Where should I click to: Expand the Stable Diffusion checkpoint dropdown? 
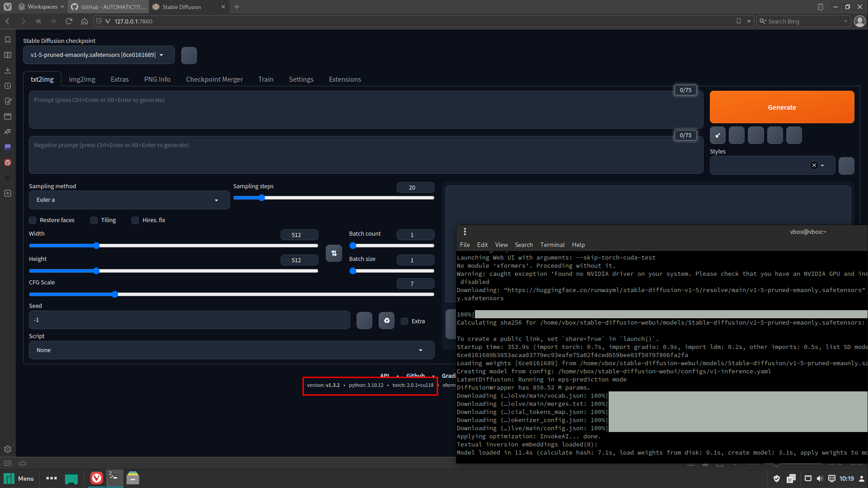click(x=98, y=55)
